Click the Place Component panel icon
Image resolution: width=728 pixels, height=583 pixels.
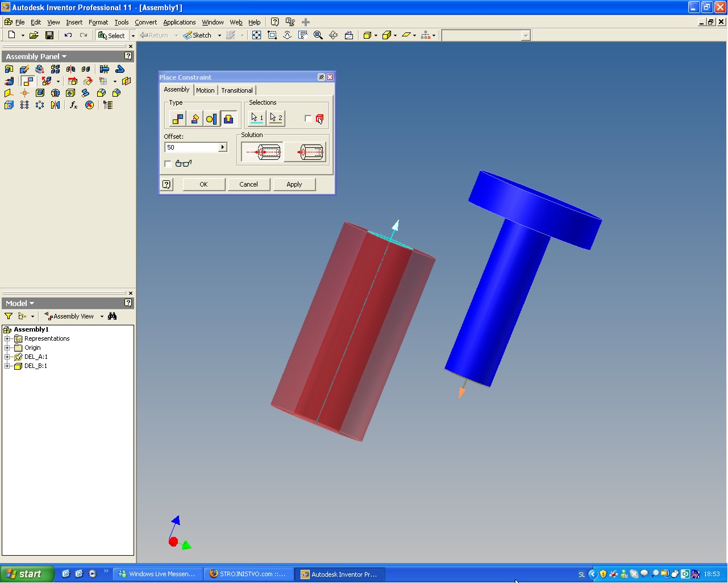point(9,69)
